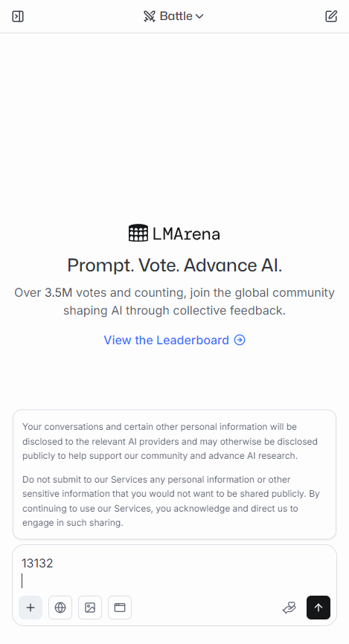The image size is (349, 644).
Task: Click the Over 3.5M votes tagline
Action: click(174, 301)
